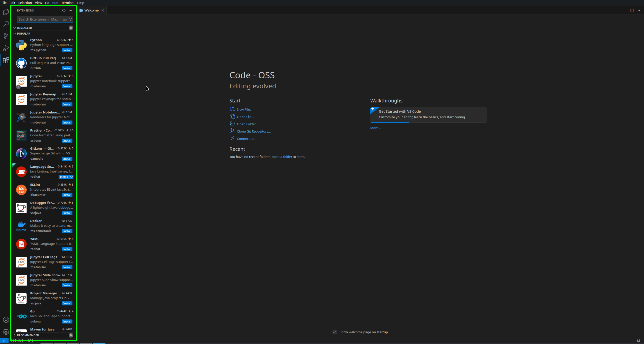
Task: Refresh the extensions list
Action: click(64, 11)
